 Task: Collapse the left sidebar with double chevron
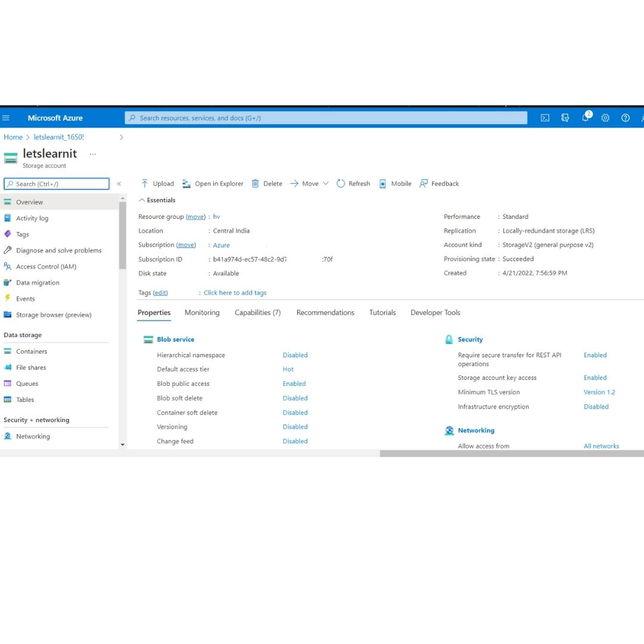click(x=119, y=184)
